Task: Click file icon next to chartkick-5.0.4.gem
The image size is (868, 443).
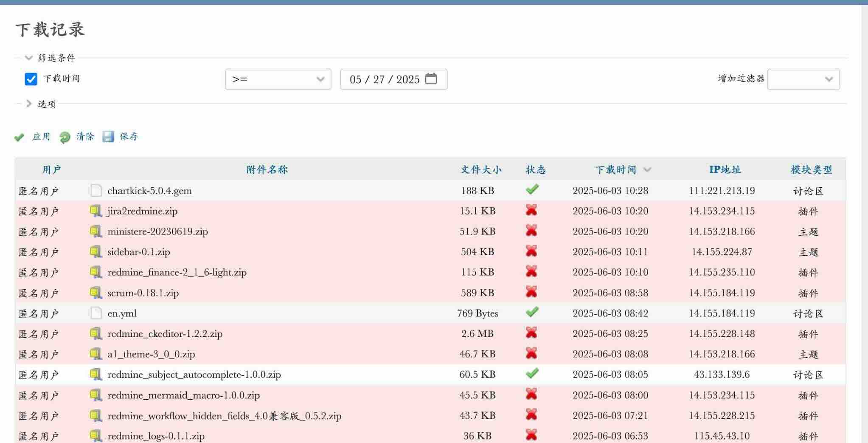Action: click(96, 190)
